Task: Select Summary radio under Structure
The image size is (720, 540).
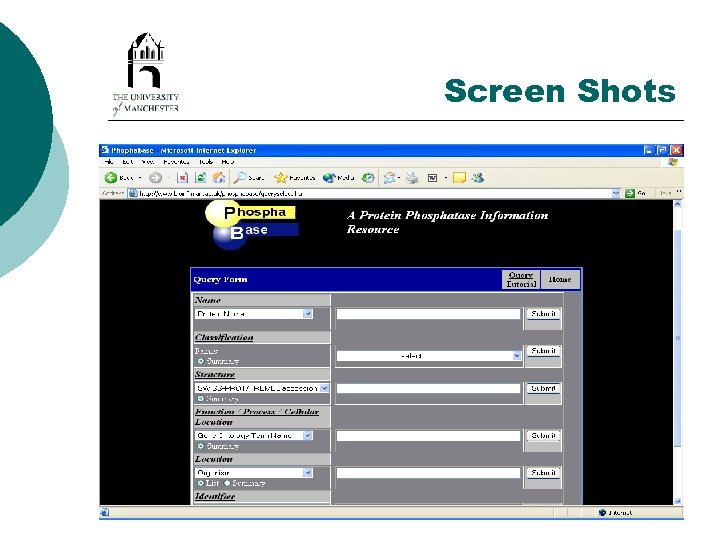Action: (x=201, y=399)
